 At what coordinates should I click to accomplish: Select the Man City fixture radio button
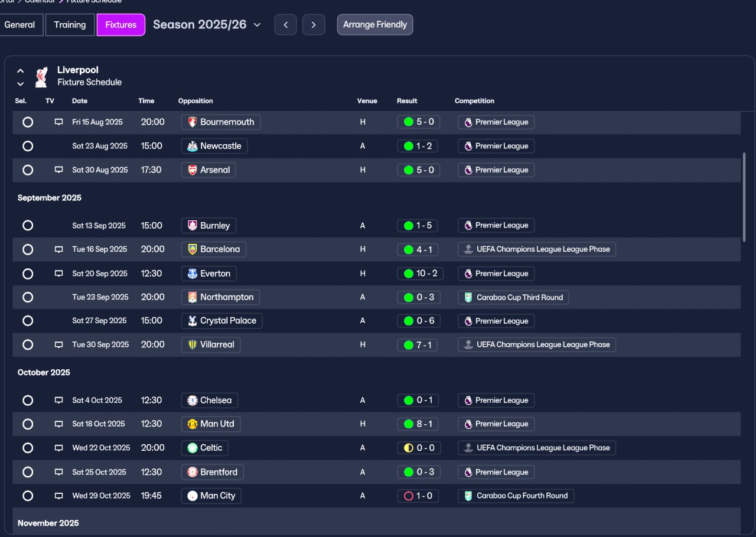click(28, 496)
